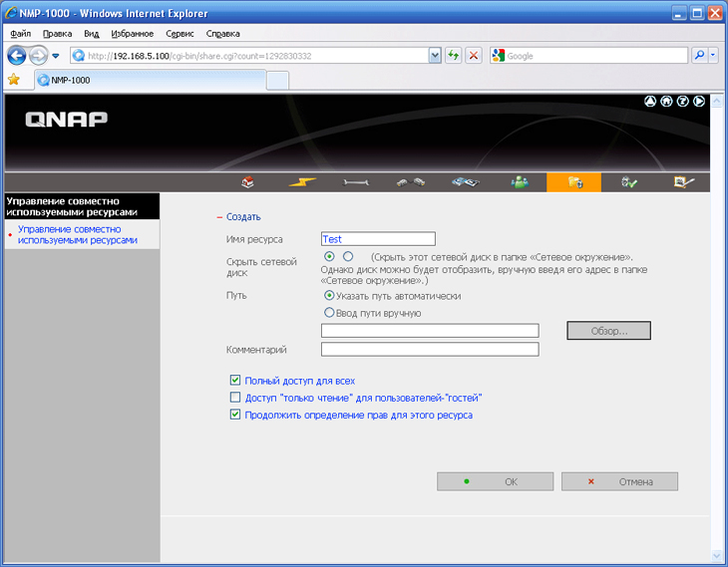Screen dimensions: 728x567
Task: Open the 'Сервис' menu
Action: [180, 33]
